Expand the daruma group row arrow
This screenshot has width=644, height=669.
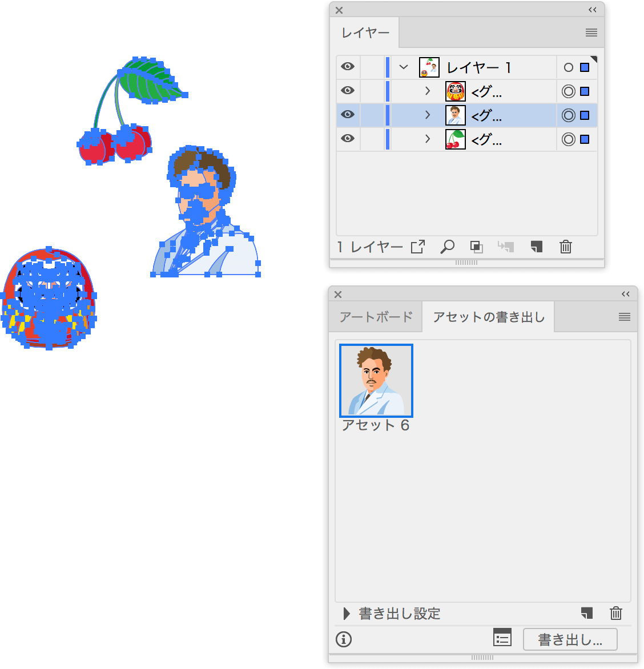(428, 91)
